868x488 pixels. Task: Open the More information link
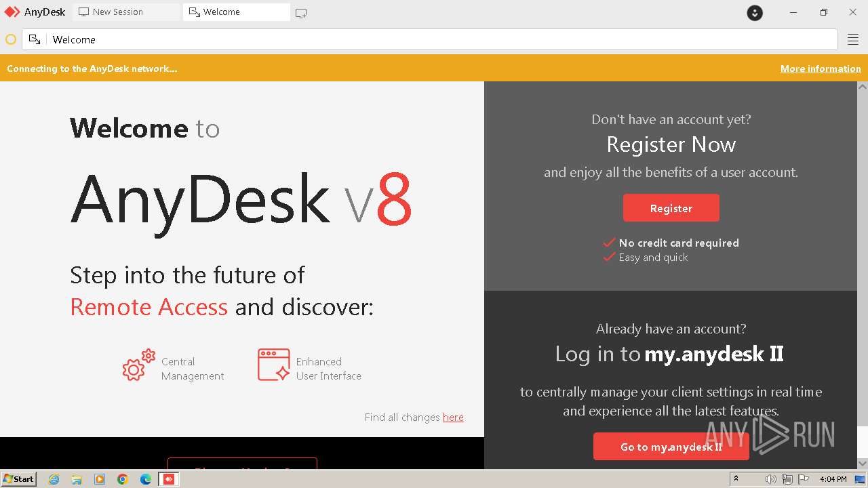point(821,68)
